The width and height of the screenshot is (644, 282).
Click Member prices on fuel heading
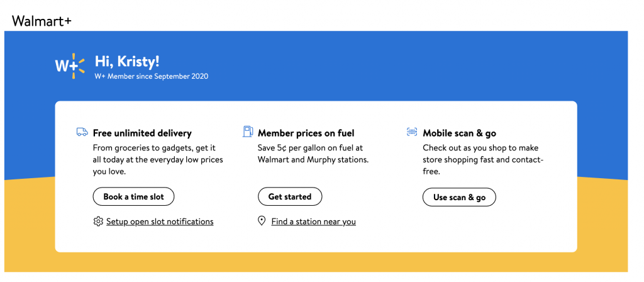[306, 133]
